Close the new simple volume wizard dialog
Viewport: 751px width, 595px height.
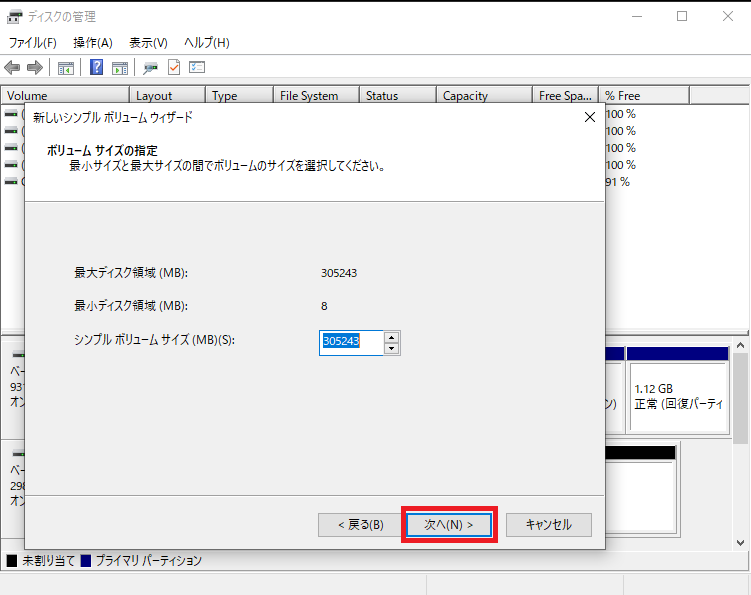[x=590, y=117]
